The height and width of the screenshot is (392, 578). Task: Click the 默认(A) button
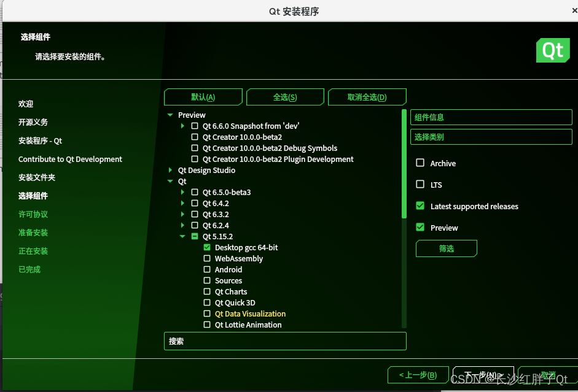[203, 97]
